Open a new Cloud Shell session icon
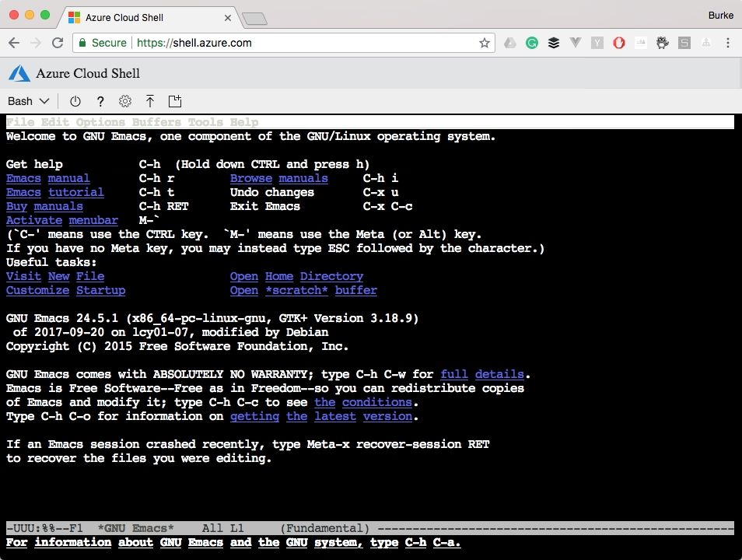 175,101
